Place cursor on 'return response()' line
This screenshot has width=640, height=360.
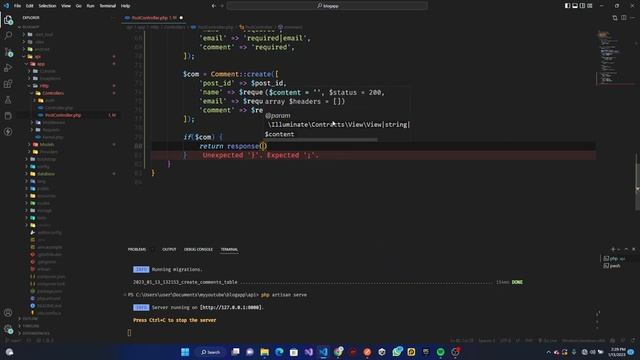click(233, 146)
